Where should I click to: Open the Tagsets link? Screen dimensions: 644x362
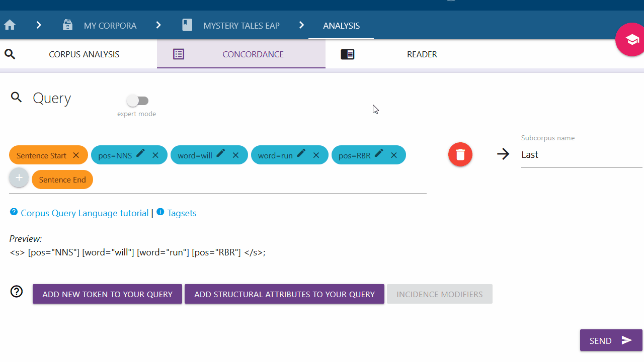[x=182, y=213]
